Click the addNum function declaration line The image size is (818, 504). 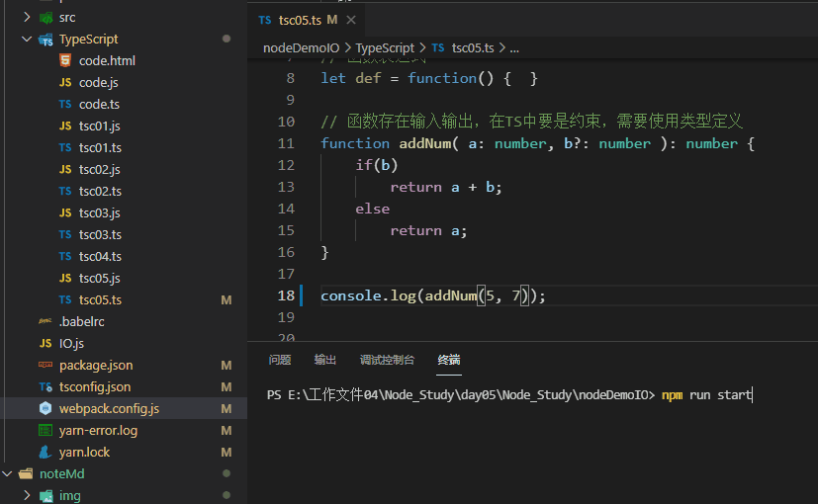tap(537, 143)
